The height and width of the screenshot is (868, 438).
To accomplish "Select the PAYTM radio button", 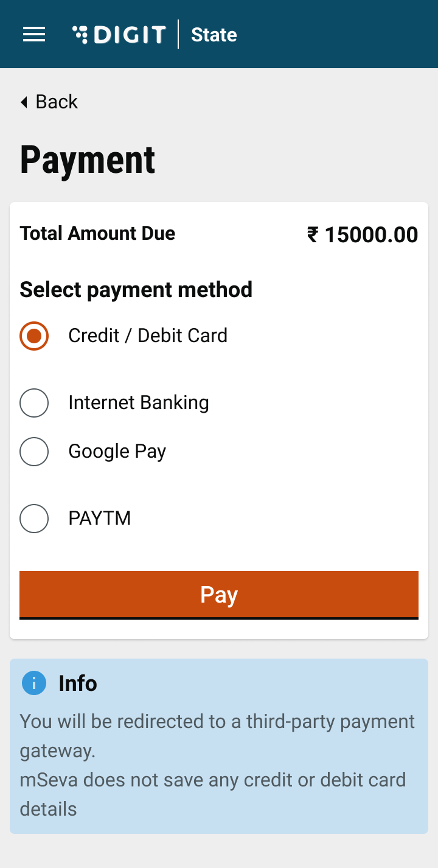I will coord(34,519).
